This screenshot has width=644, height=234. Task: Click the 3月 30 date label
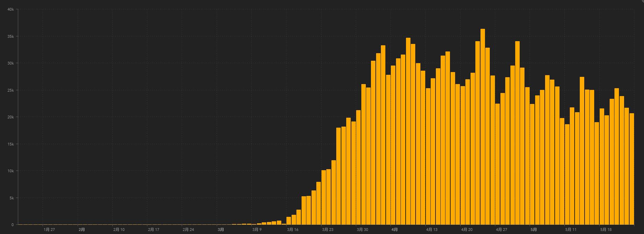[x=362, y=230]
